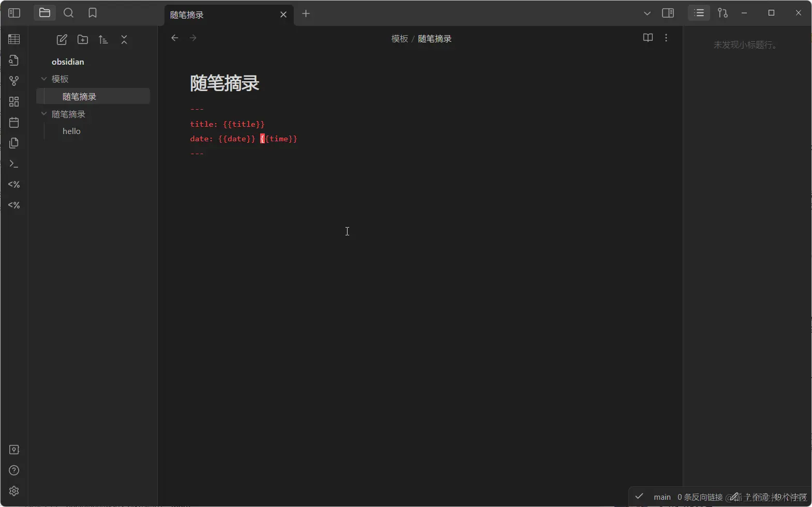This screenshot has width=812, height=507.
Task: Click the title: {{title}} line
Action: (228, 124)
